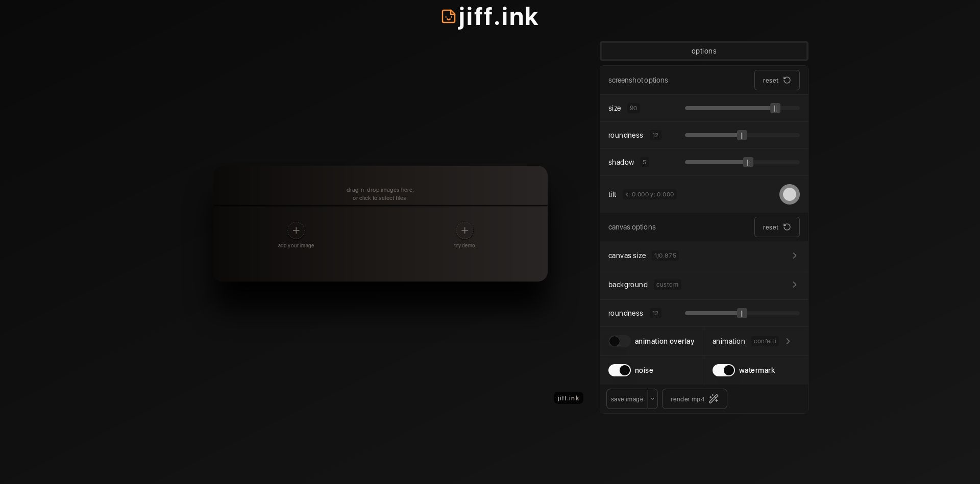
Task: Click the tilt joystick control knob
Action: [790, 194]
